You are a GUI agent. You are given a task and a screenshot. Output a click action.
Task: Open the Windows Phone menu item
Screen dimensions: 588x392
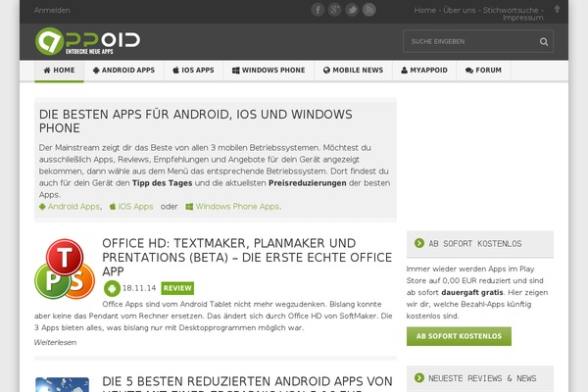[269, 71]
